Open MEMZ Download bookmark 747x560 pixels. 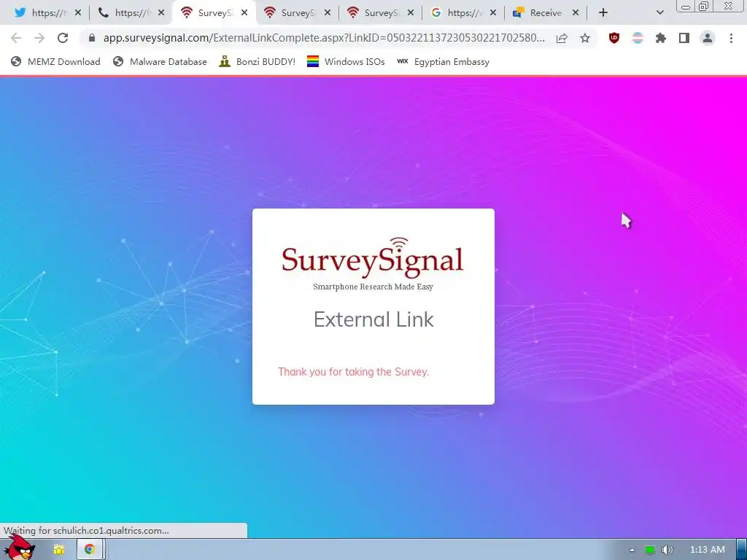pos(55,61)
